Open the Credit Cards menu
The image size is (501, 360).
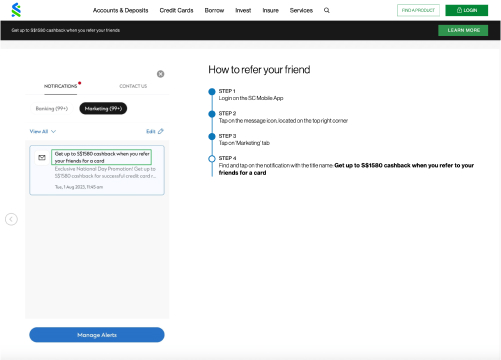(x=176, y=10)
